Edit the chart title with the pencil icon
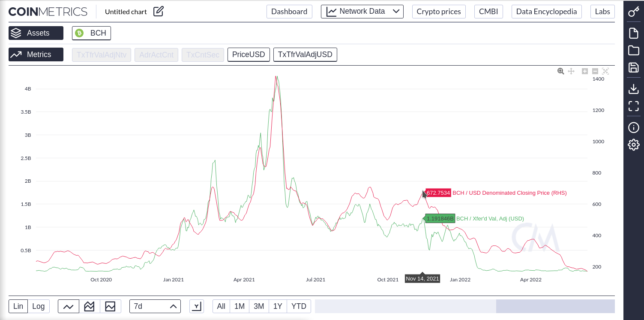 159,12
